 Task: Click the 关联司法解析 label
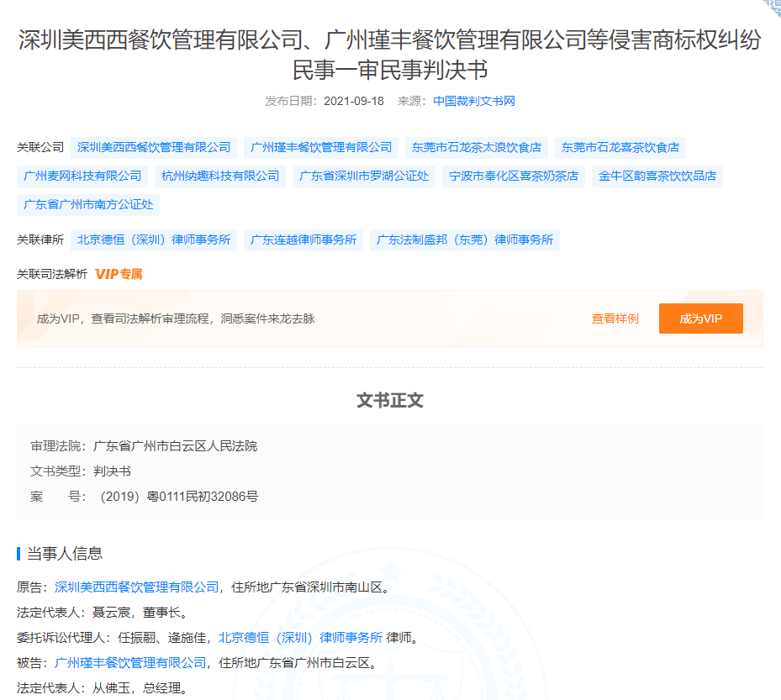coord(52,274)
